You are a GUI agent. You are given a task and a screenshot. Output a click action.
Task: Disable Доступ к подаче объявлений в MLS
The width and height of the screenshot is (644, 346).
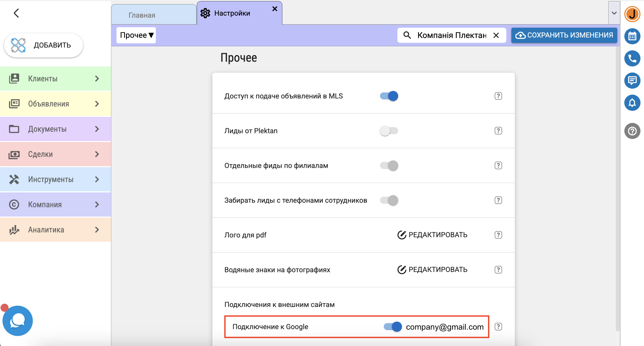[389, 96]
